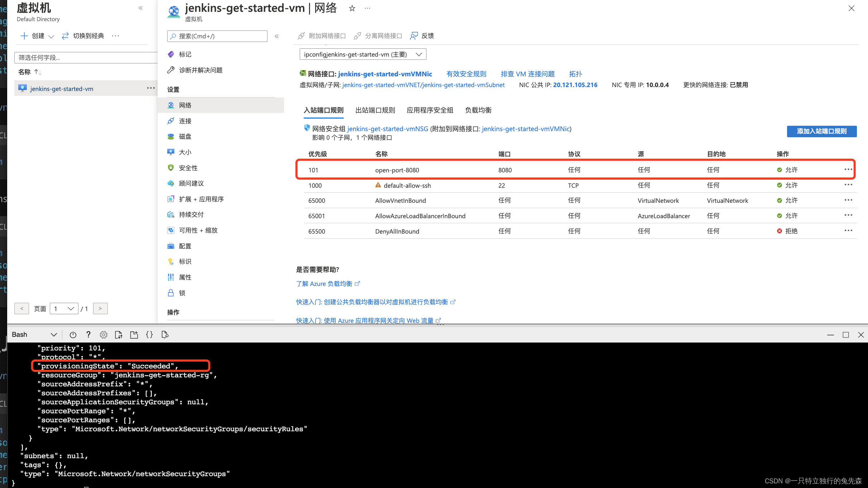Open public IP 20.121.105.216 link
The height and width of the screenshot is (488, 868).
tap(575, 85)
